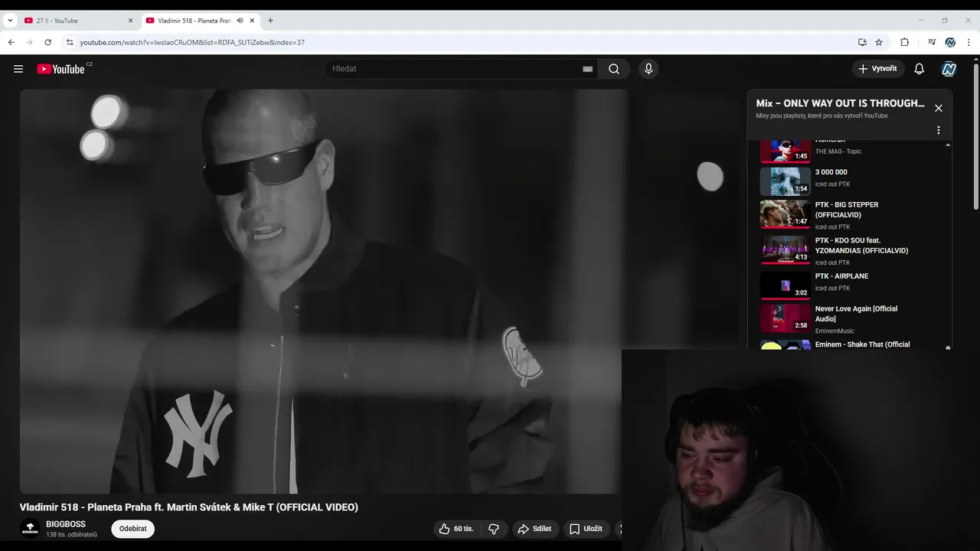
Task: Go to YouTube home via logo
Action: 60,69
